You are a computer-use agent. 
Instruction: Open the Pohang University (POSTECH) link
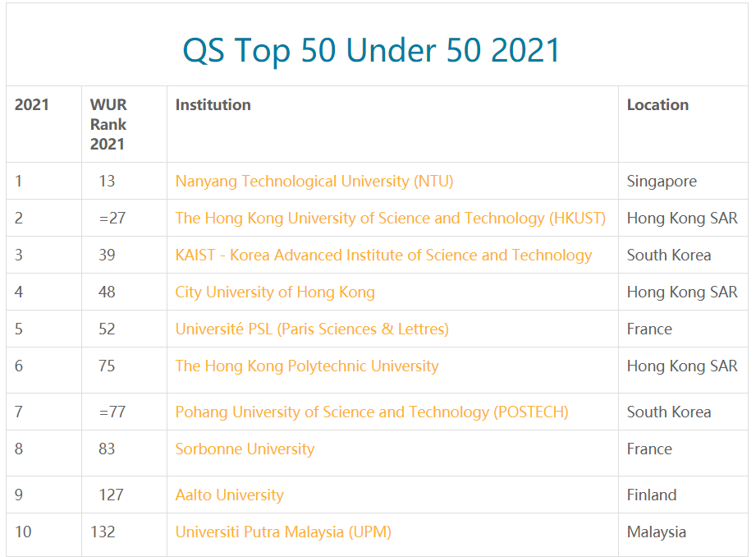(372, 412)
